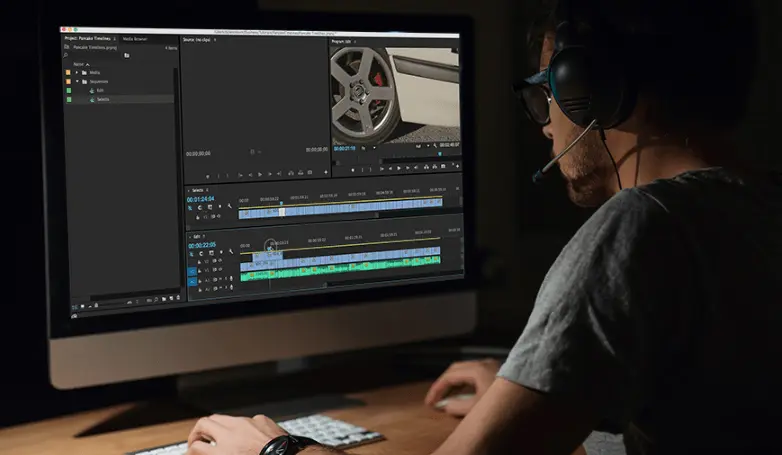Image resolution: width=782 pixels, height=455 pixels.
Task: Expand the Media bin folder
Action: (x=77, y=73)
